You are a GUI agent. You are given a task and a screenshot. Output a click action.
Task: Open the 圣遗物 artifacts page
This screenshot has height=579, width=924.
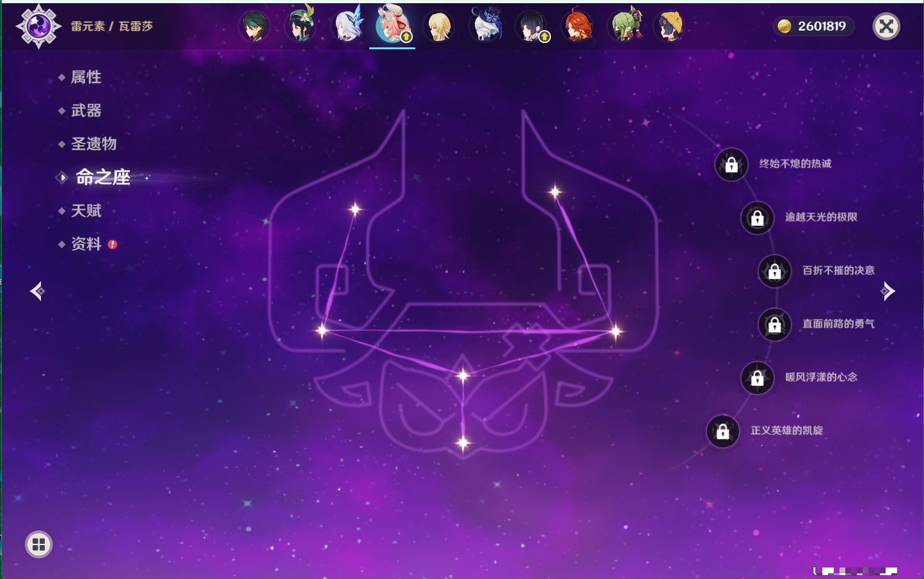pyautogui.click(x=93, y=144)
